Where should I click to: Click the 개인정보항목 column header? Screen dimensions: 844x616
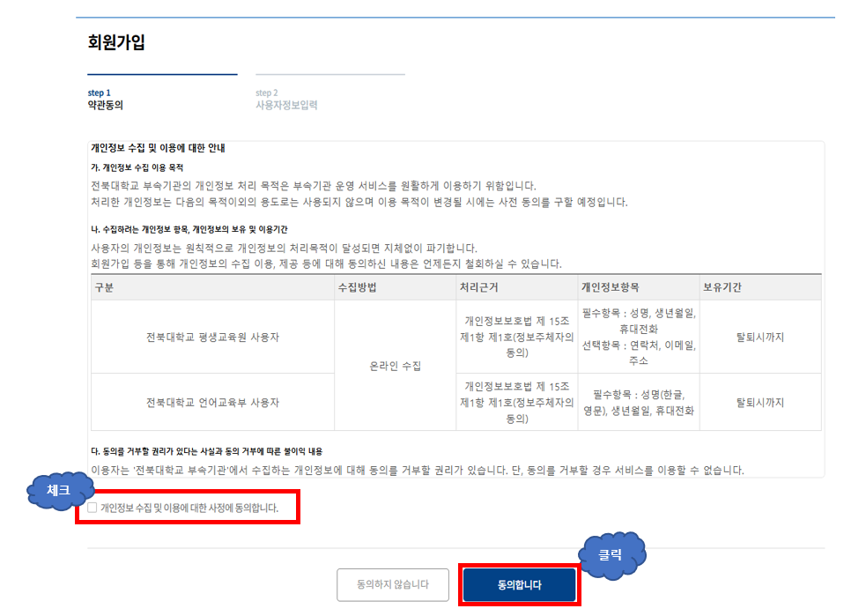coord(639,287)
